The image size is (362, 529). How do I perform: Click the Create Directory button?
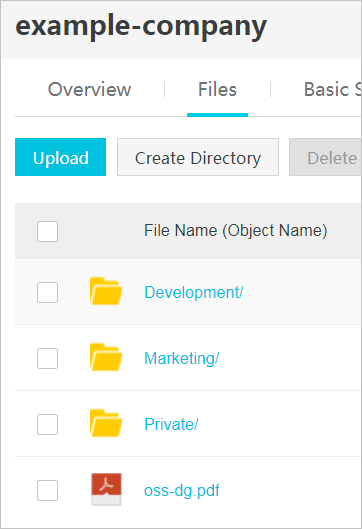tap(198, 157)
